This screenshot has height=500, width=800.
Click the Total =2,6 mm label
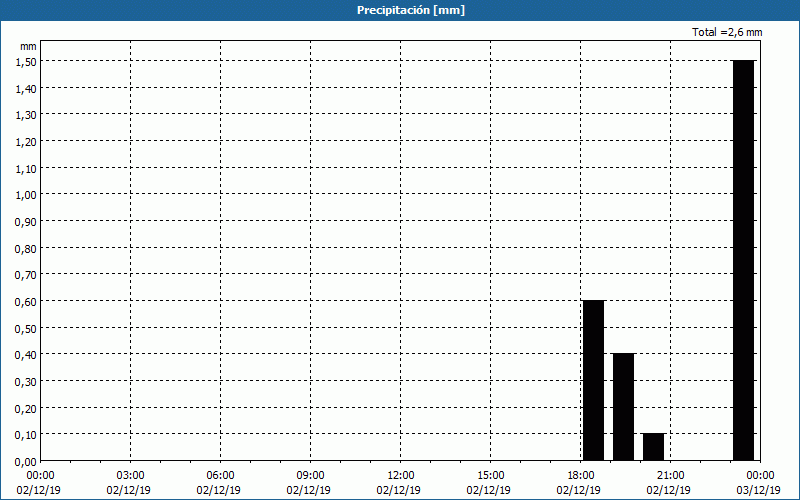point(727,32)
